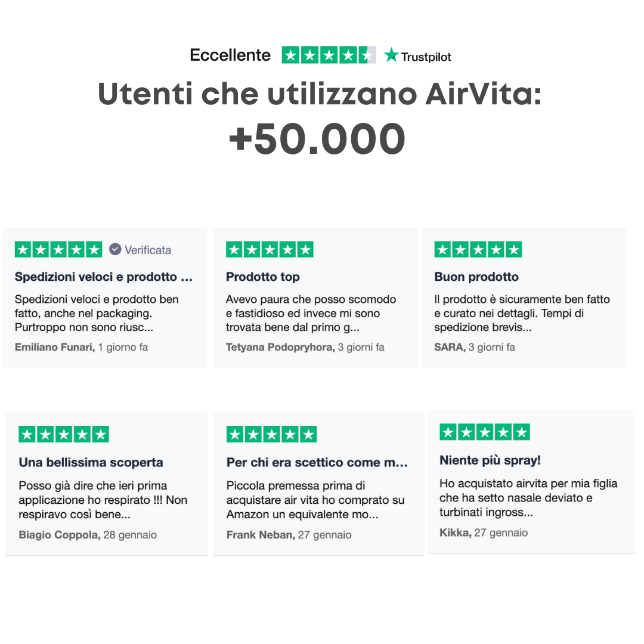Click the Trustpilot star logo

coord(392,55)
